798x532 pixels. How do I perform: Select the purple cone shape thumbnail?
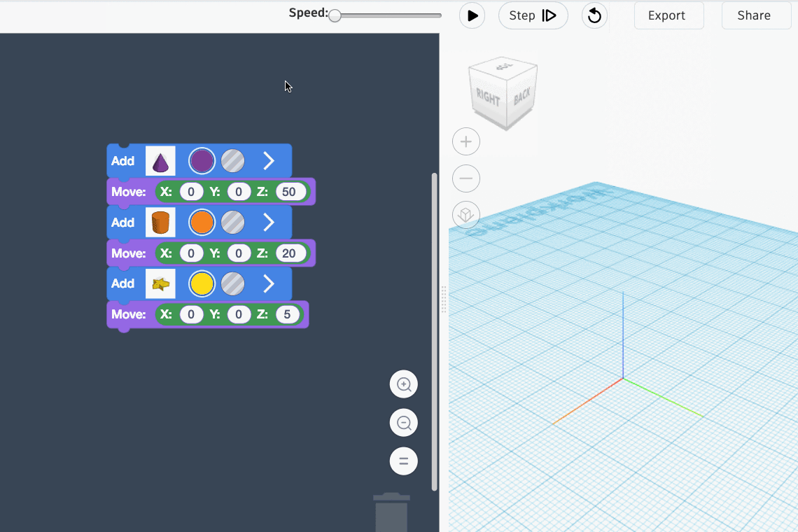pyautogui.click(x=160, y=162)
